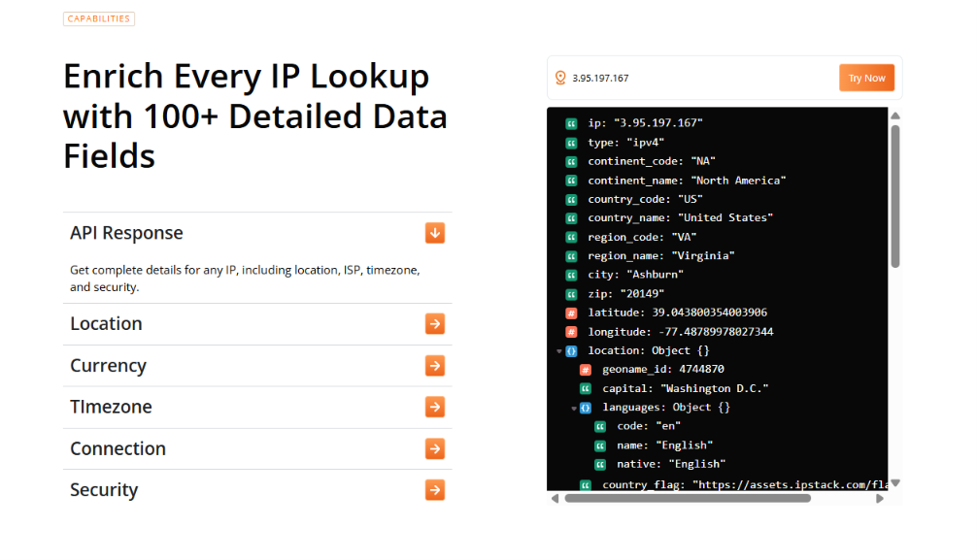Expand the Timezone section arrow
The height and width of the screenshot is (560, 977).
pyautogui.click(x=435, y=407)
